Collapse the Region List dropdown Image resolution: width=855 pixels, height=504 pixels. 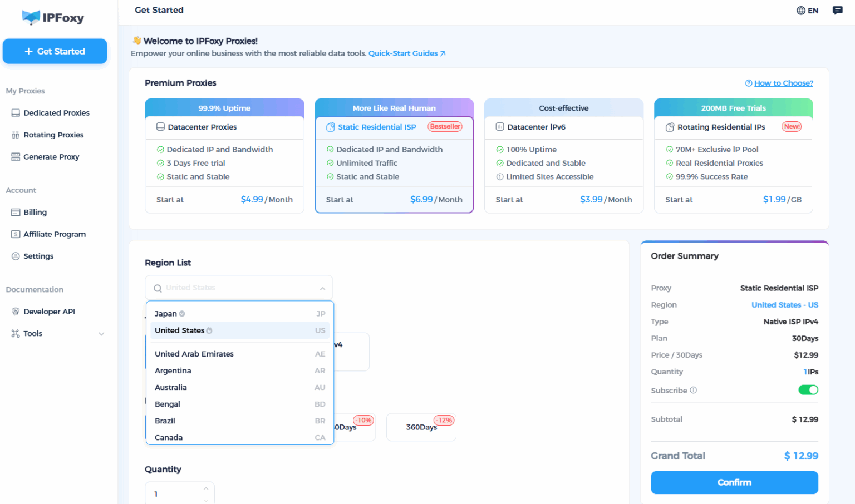click(x=322, y=288)
